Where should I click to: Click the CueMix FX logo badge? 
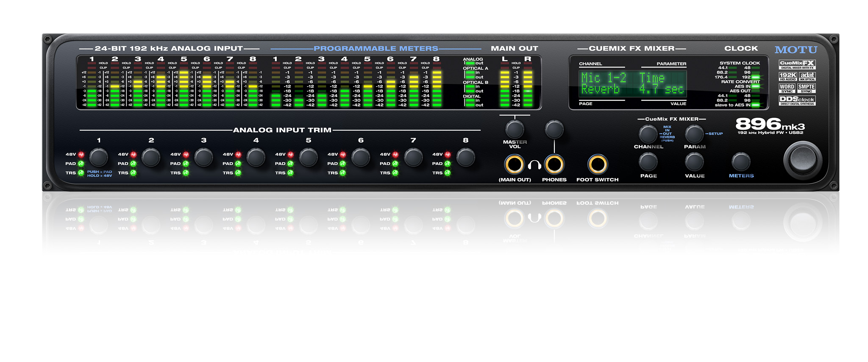click(797, 64)
